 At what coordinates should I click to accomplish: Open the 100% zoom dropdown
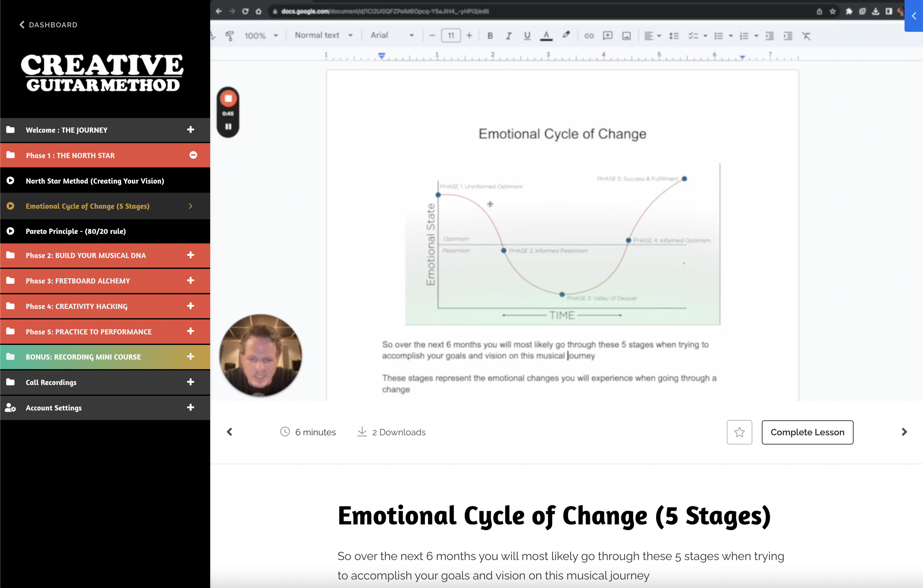click(x=261, y=36)
